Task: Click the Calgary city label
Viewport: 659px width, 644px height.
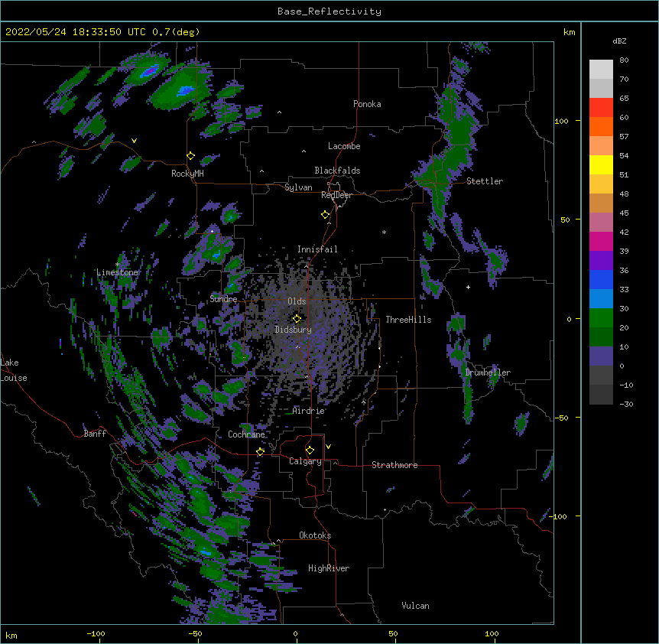Action: 305,461
